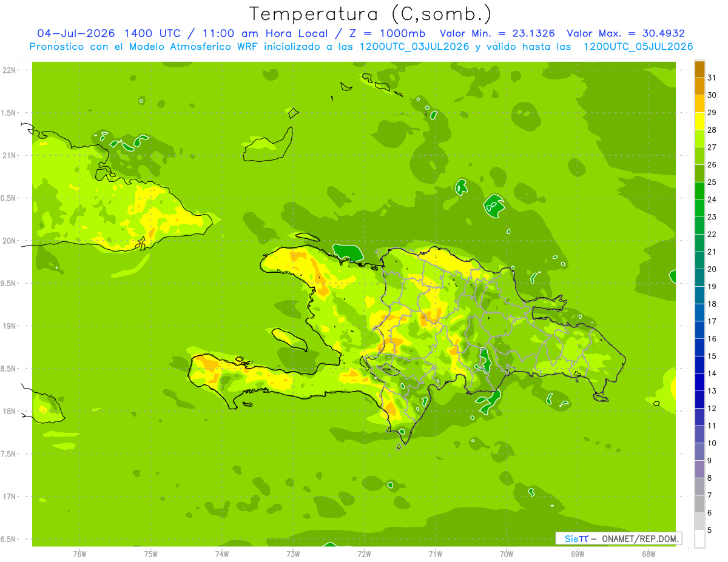
Task: Select the date text "04-Jul-2026 1400 UTC"
Action: pos(109,33)
